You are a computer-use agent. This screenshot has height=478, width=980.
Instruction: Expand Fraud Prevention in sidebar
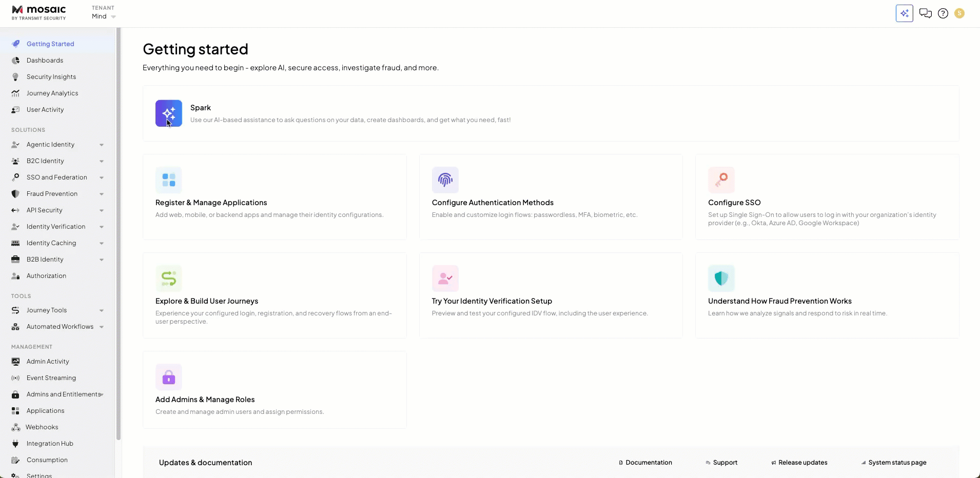point(101,194)
